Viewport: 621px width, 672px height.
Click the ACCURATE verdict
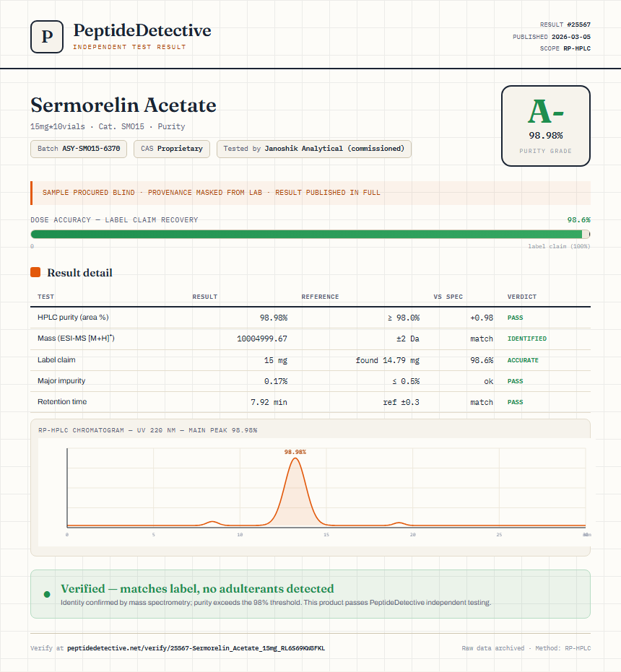(x=523, y=360)
